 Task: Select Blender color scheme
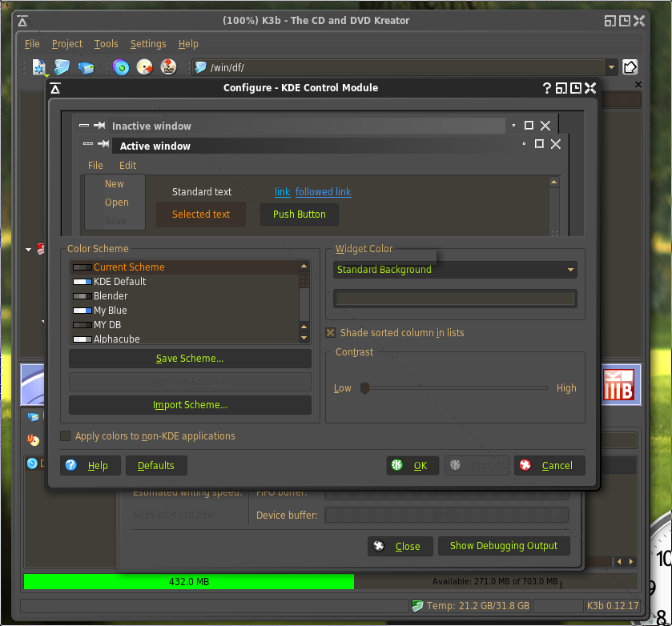point(185,296)
